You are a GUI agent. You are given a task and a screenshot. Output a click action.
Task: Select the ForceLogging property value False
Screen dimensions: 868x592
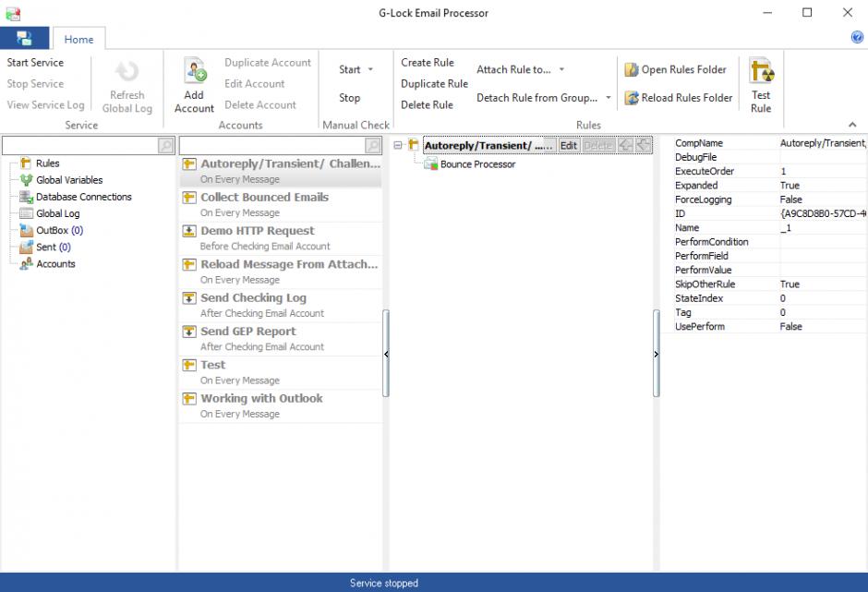tap(823, 199)
